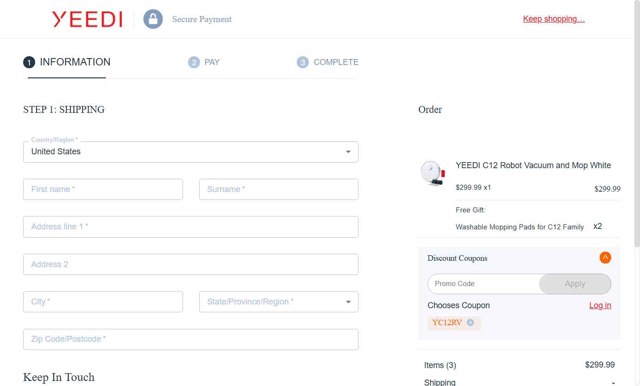Click the step 1 Information number badge
Viewport: 640px width, 386px height.
29,62
